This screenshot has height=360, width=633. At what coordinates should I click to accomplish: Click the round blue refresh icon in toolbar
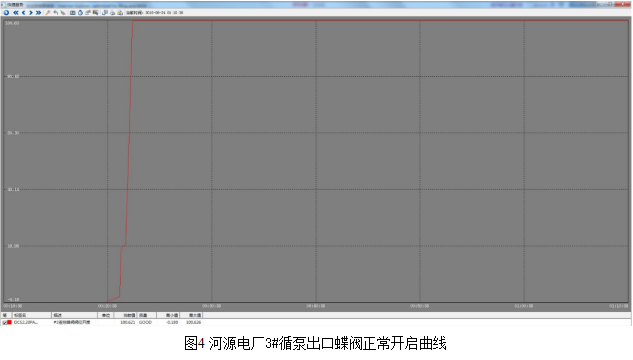6,13
